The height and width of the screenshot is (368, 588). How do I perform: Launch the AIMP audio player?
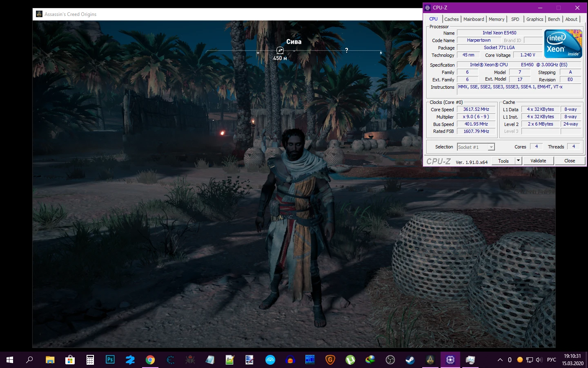(290, 360)
